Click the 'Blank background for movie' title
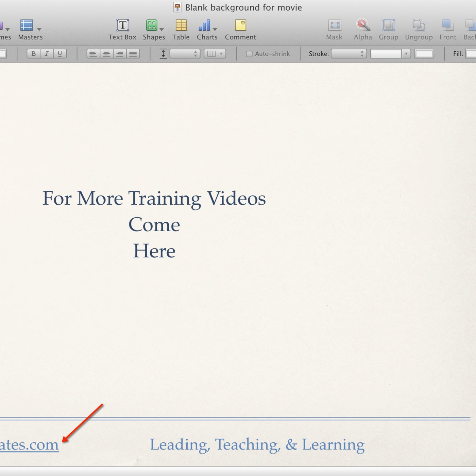The image size is (476, 476). tap(243, 7)
